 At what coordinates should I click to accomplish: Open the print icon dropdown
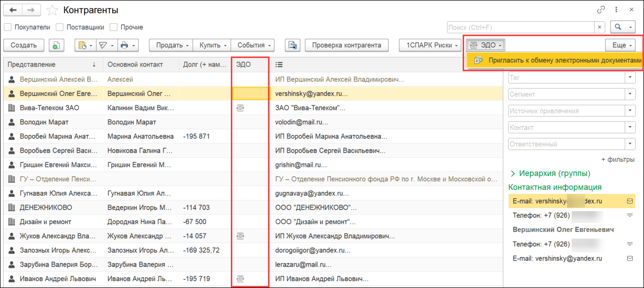click(127, 45)
